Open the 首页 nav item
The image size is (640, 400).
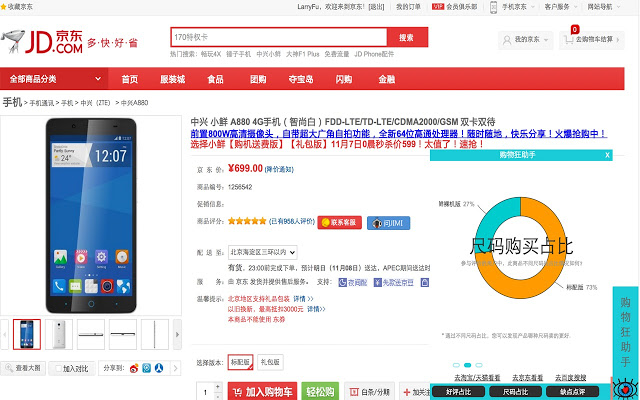pyautogui.click(x=130, y=79)
